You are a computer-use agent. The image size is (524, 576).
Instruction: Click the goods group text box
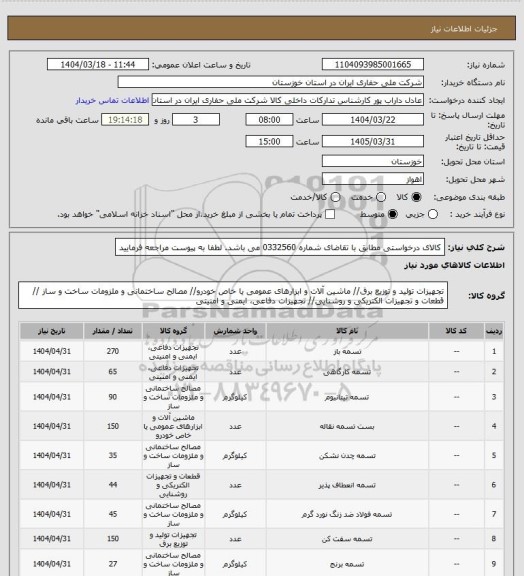pos(233,296)
